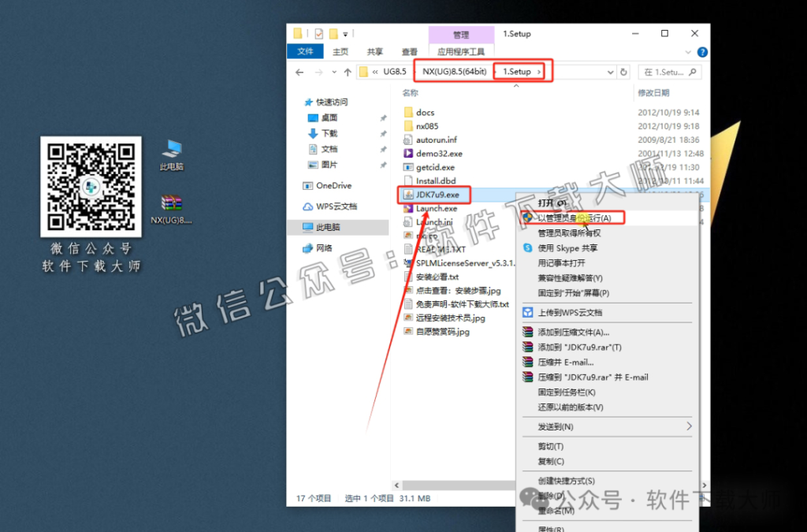Click the Back navigation arrow
The image size is (807, 532).
tap(301, 71)
